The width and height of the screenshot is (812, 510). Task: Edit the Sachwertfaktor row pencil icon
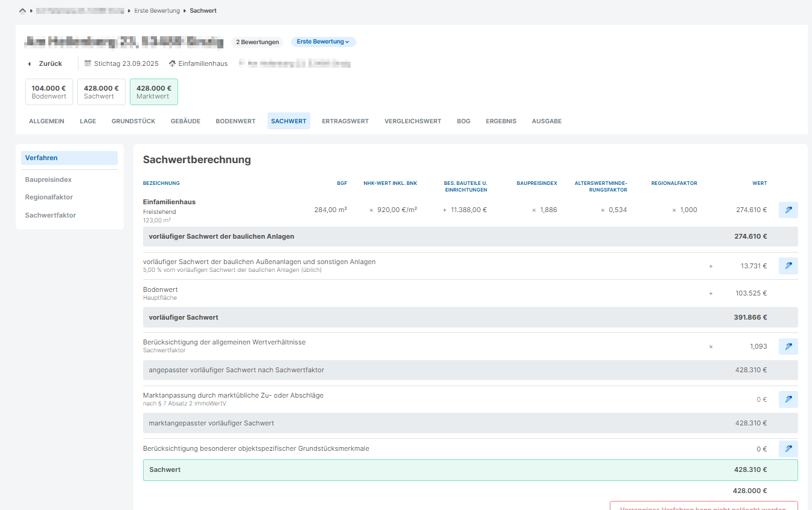point(788,347)
